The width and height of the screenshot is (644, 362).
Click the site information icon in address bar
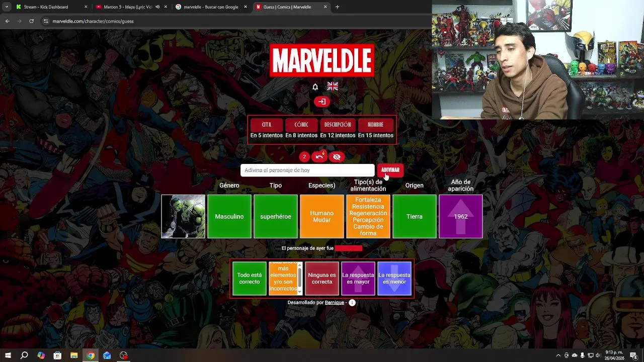tap(46, 21)
